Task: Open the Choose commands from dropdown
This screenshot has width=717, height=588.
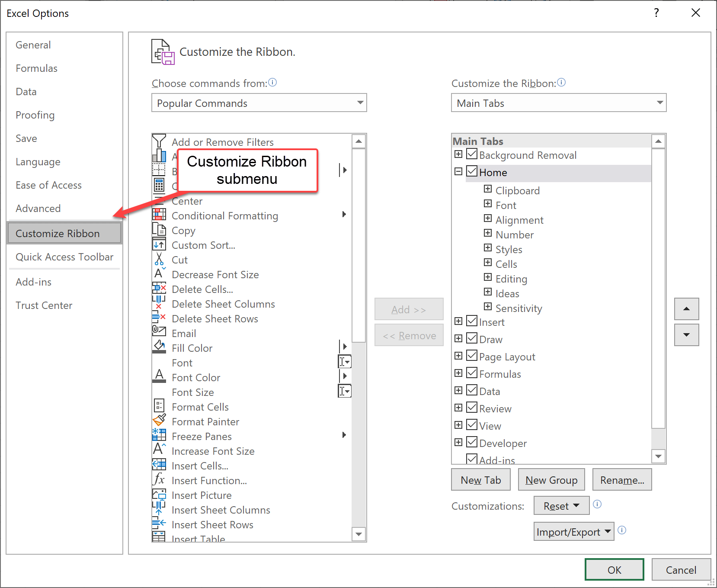Action: 259,103
